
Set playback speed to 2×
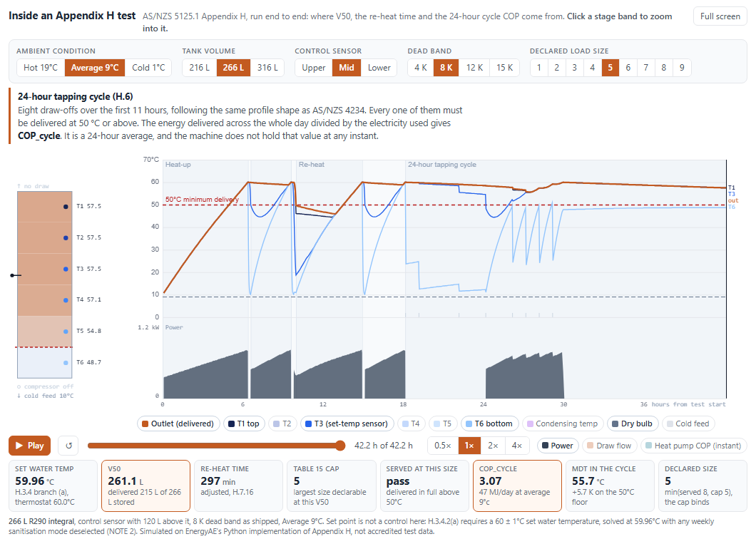(493, 446)
